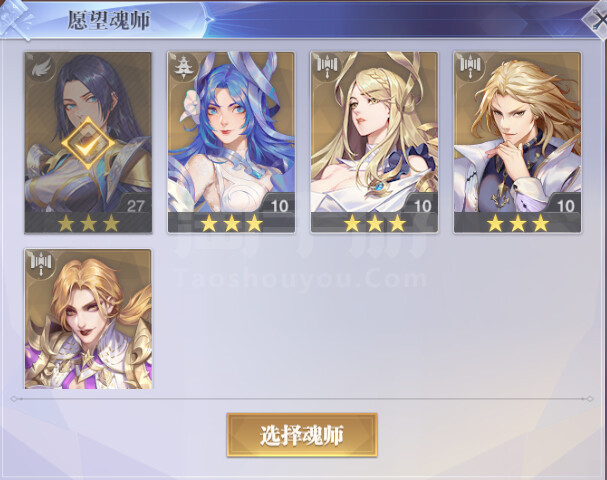The image size is (607, 480).
Task: Select the gold-armored soul master card
Action: pos(88,319)
